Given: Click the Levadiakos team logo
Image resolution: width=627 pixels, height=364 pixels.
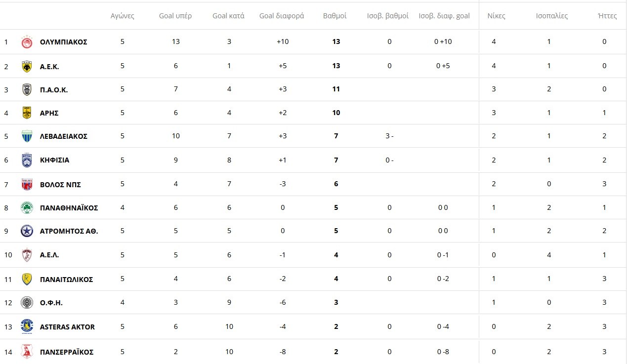Looking at the screenshot, I should click(27, 136).
